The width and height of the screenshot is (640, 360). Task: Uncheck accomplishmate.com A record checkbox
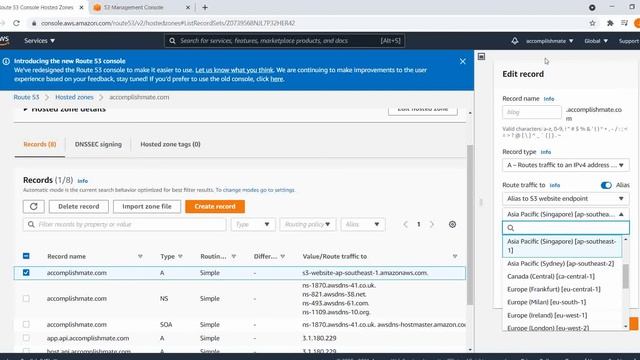26,272
